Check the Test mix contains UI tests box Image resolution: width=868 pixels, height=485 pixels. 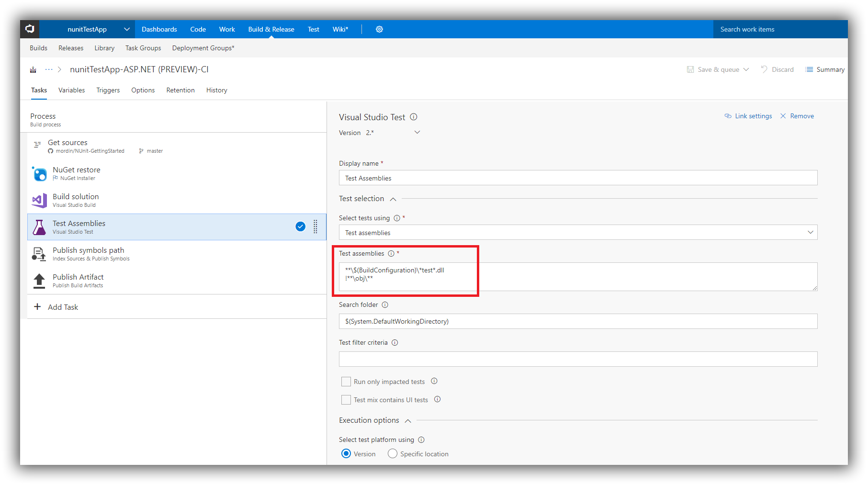coord(346,400)
